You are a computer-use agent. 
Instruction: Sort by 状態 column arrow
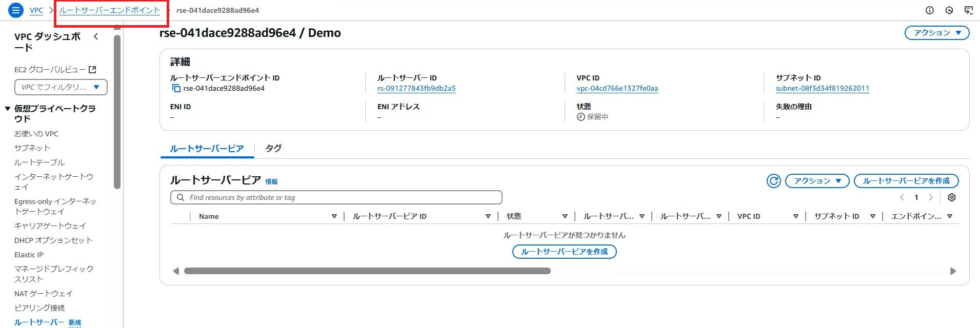(x=565, y=216)
